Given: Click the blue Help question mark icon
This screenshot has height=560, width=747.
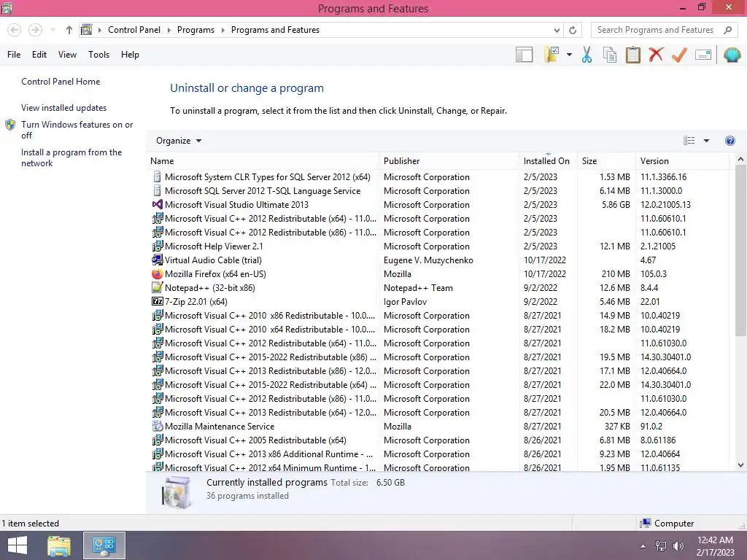Looking at the screenshot, I should tap(729, 141).
